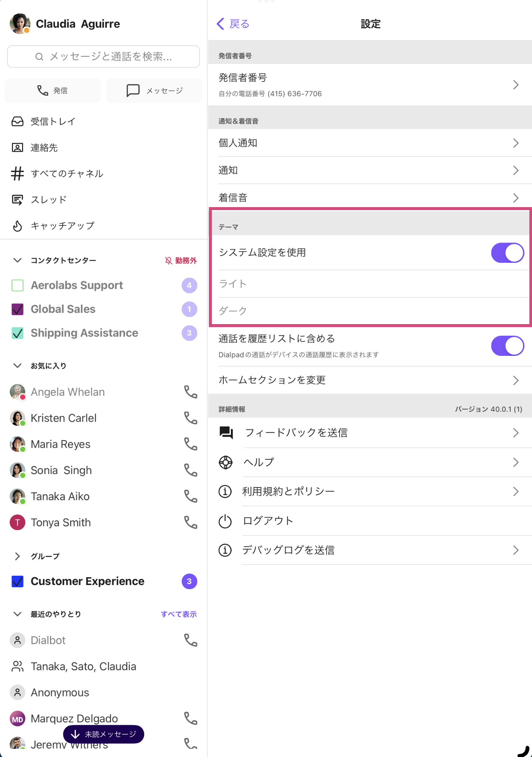Call Maria Reyes with phone icon
Screen dimensions: 532x757
coord(191,444)
